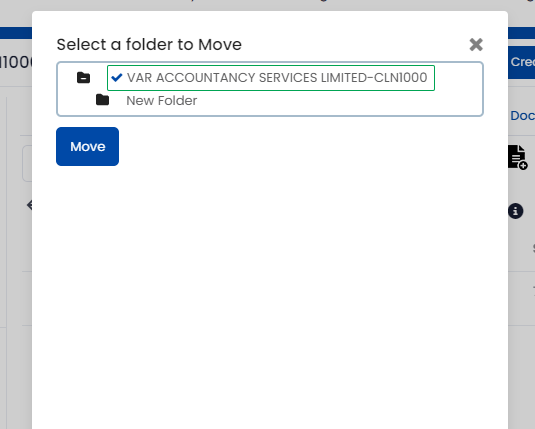Open the New Folder folder icon
Viewport: 535px width, 429px height.
[102, 100]
